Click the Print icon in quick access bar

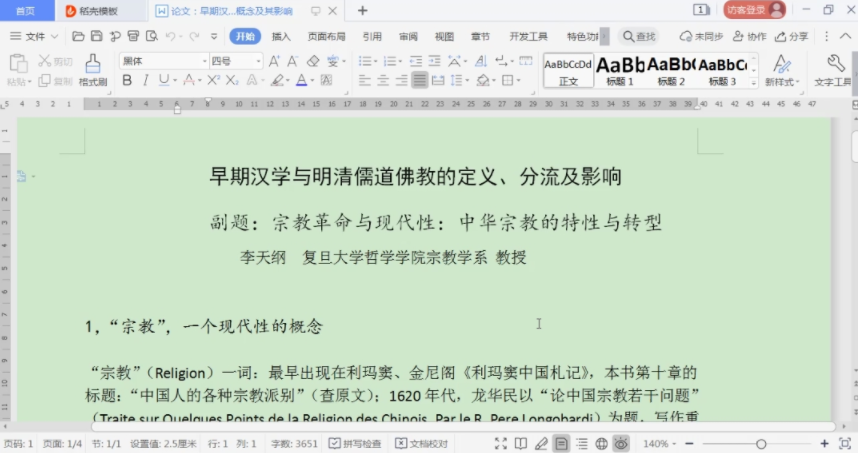133,37
